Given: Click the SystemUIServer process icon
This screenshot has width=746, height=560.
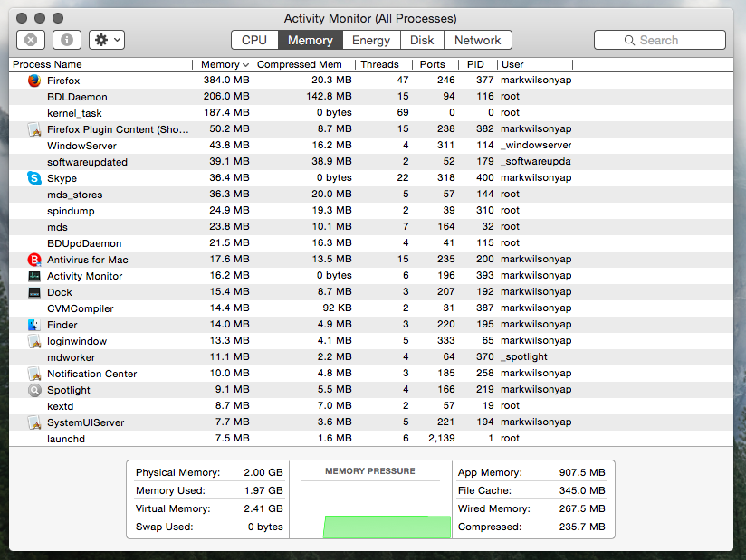Looking at the screenshot, I should pos(34,422).
